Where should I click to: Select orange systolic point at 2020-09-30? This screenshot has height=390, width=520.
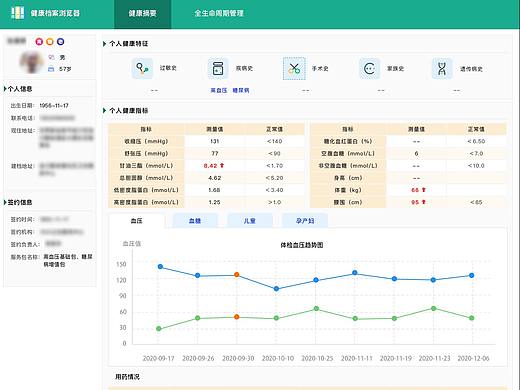point(237,275)
